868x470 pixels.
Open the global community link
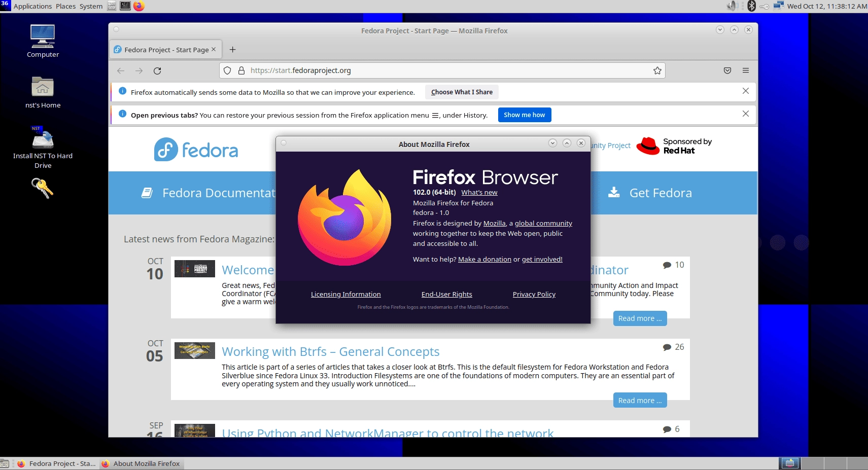[543, 223]
